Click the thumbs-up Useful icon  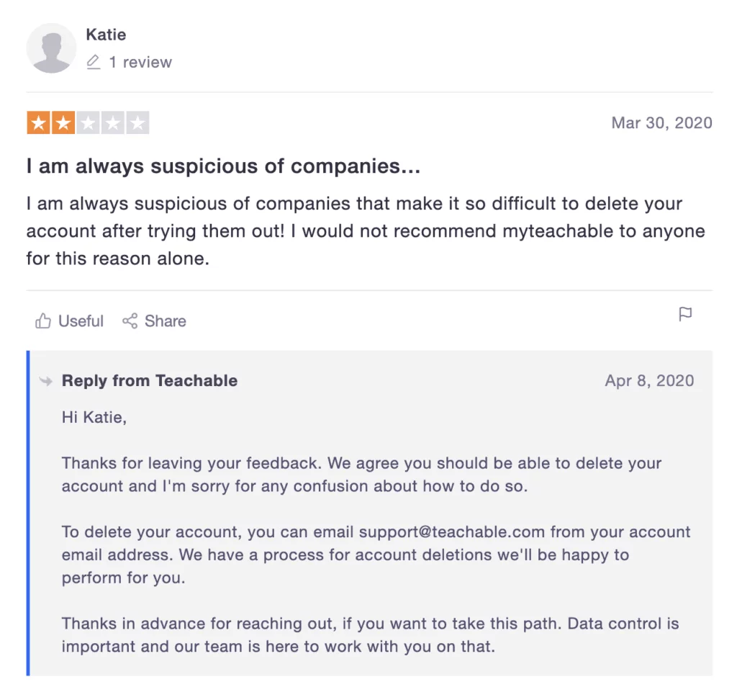tap(42, 321)
